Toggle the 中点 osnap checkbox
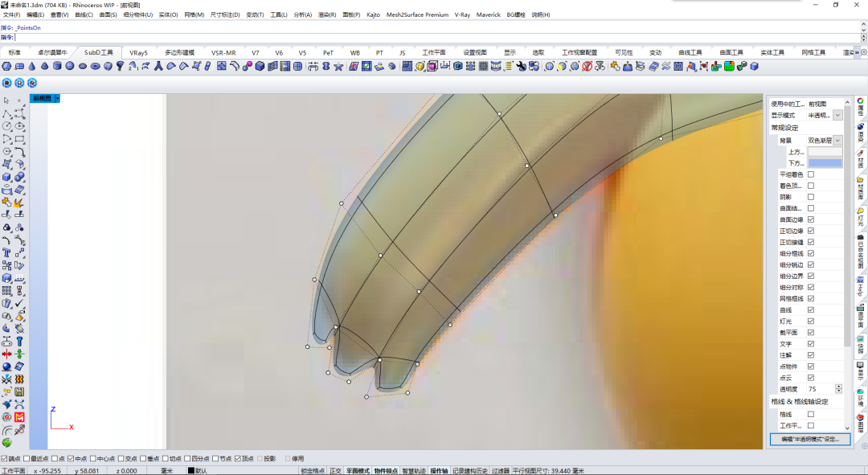This screenshot has width=868, height=475. [70, 458]
